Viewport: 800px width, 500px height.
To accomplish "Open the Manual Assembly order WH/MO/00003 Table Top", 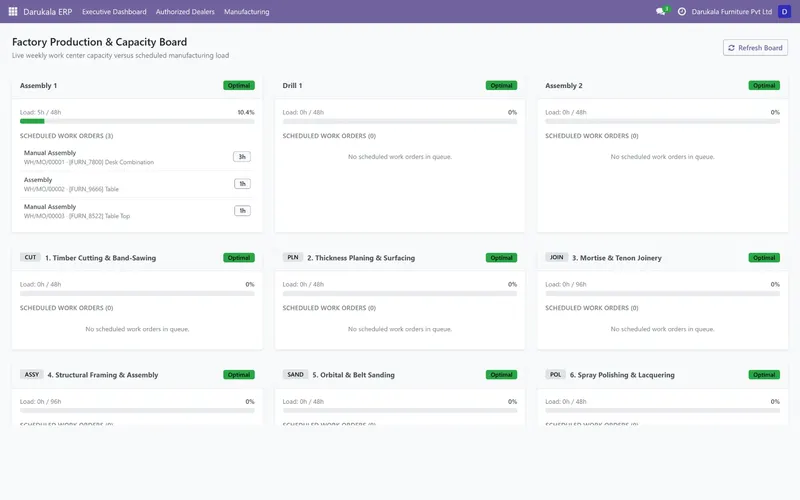I will click(137, 211).
